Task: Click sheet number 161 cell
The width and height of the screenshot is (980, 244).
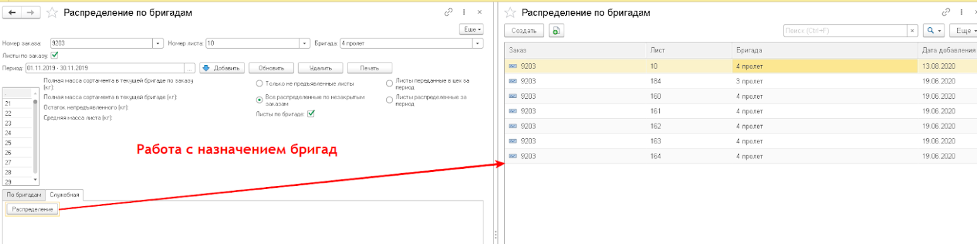Action: pyautogui.click(x=689, y=111)
